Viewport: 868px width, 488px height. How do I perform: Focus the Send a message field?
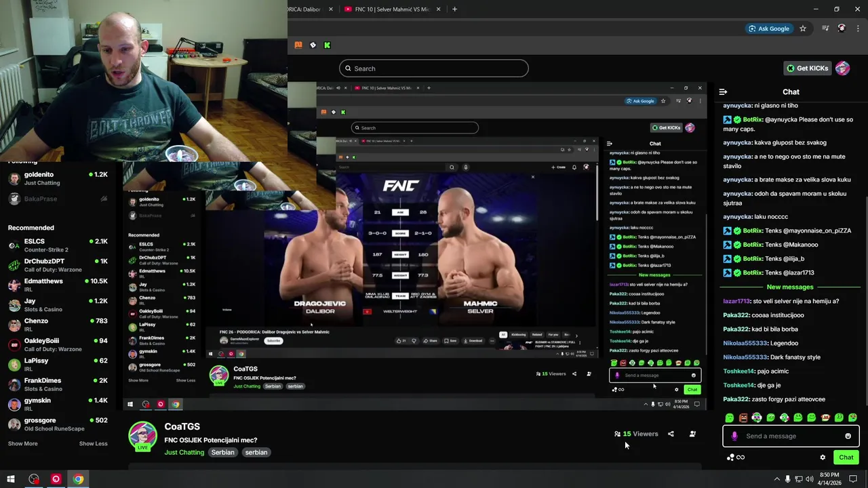[x=791, y=436]
